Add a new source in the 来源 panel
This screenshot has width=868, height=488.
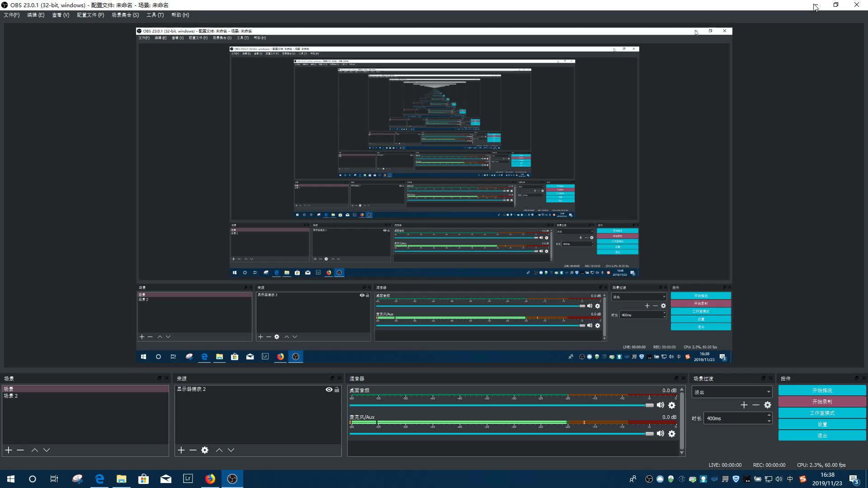tap(181, 450)
